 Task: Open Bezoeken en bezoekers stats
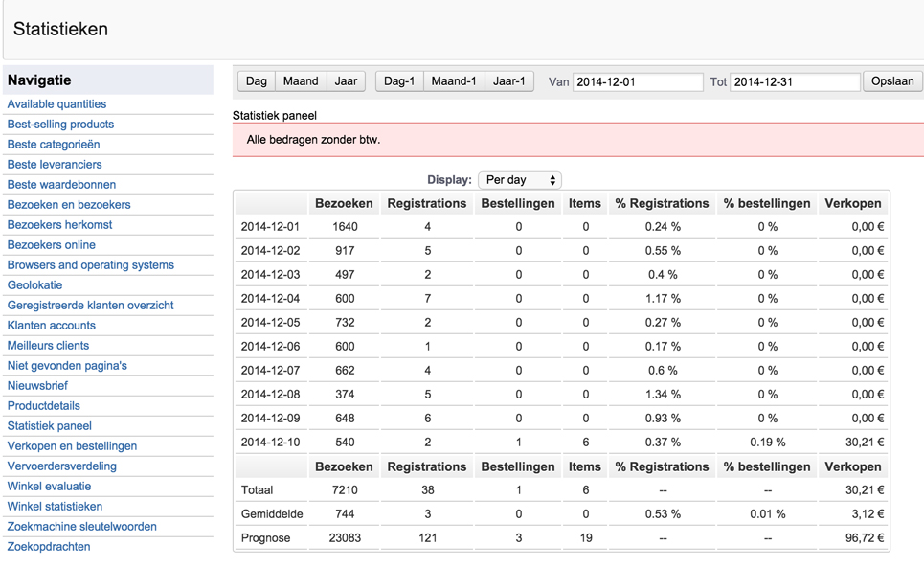69,204
